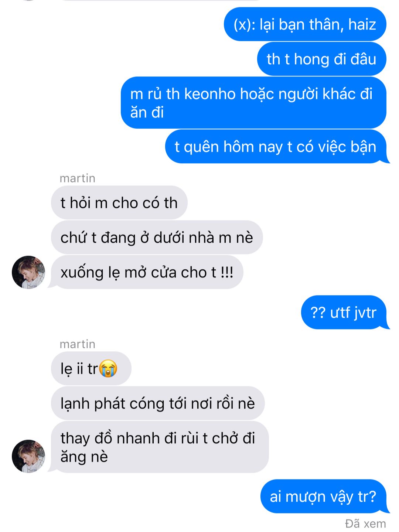Tap bubble 'lạnh phát cóng tới nơi rồi nè'
Screen dimensions: 399x532
158,403
